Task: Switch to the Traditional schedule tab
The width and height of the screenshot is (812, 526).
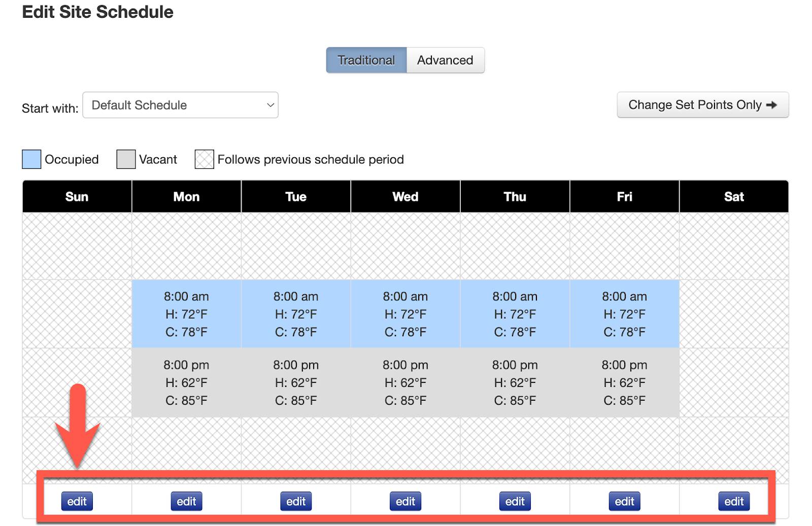Action: [x=366, y=60]
